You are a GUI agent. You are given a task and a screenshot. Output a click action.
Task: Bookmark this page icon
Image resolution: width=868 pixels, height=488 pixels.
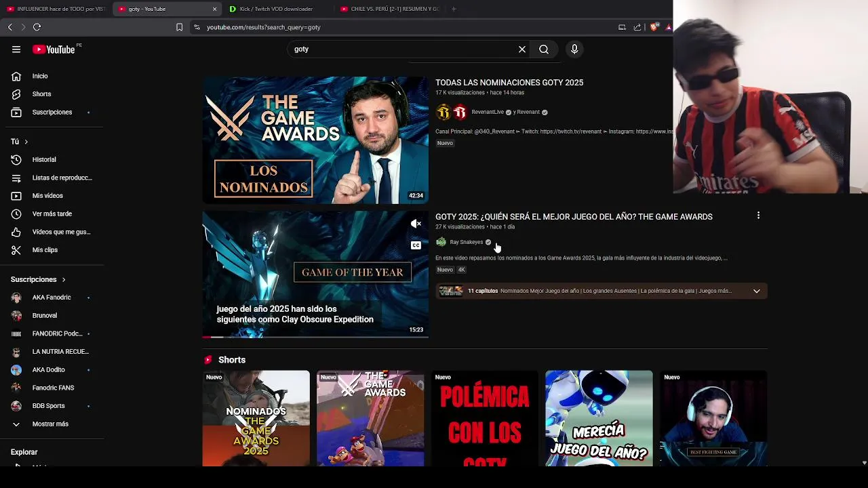179,27
